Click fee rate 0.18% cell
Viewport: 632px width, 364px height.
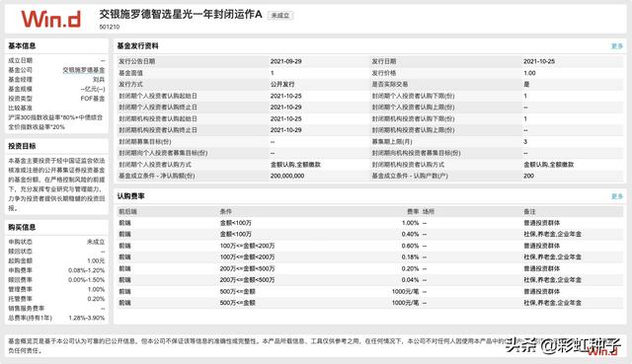tap(411, 256)
